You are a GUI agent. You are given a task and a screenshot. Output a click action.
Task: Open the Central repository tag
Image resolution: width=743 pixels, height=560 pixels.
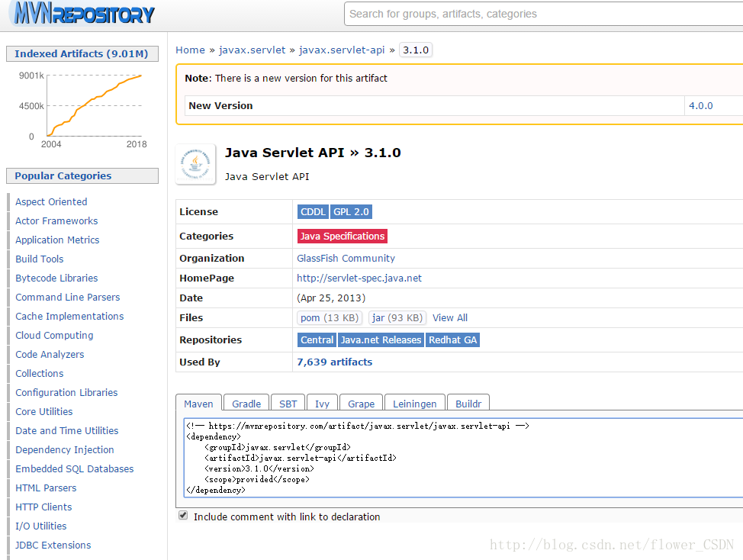[x=317, y=340]
